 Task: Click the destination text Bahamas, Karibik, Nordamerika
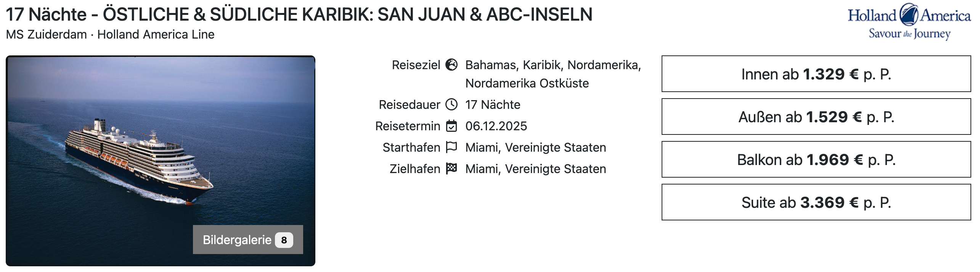pos(553,65)
